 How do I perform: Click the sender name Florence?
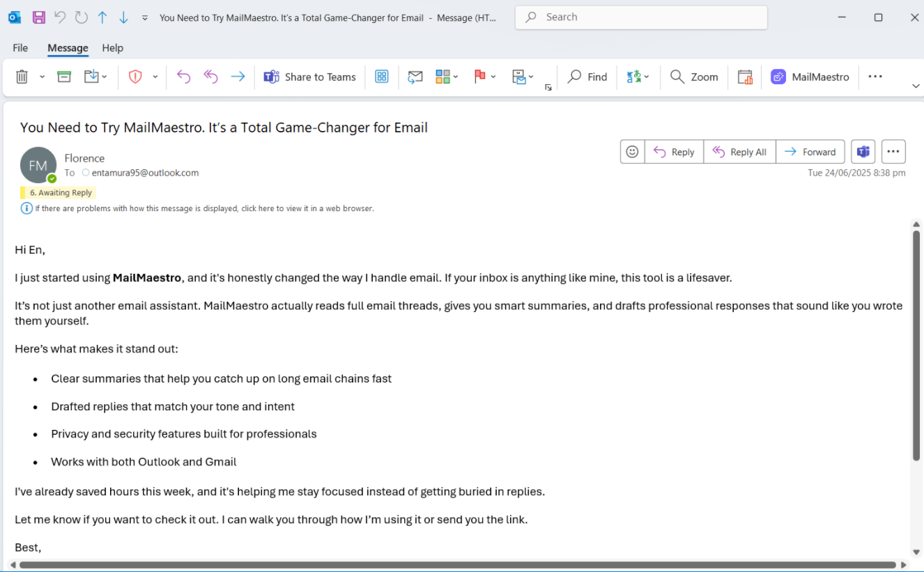pos(84,158)
